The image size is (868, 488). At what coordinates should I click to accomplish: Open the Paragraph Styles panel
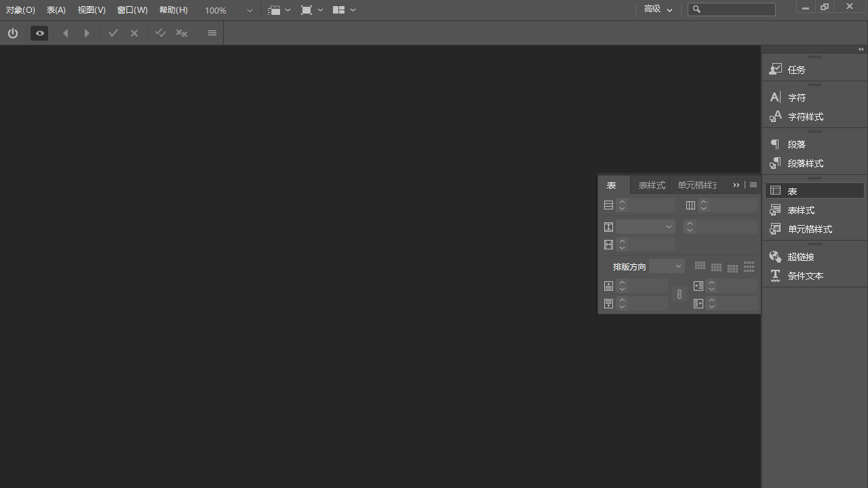[806, 163]
